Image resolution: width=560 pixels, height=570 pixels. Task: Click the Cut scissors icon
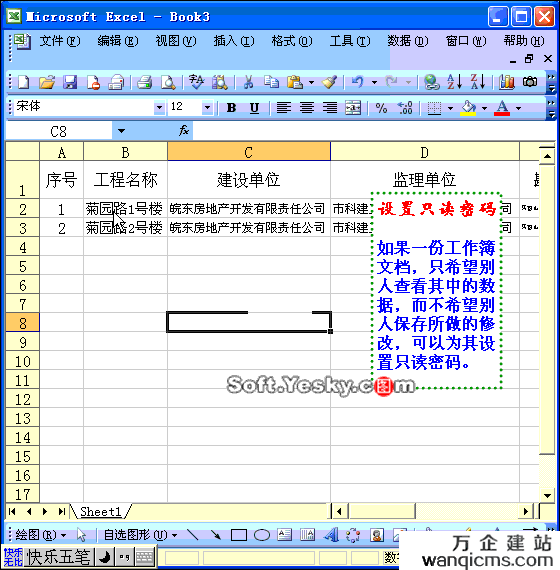(x=248, y=82)
